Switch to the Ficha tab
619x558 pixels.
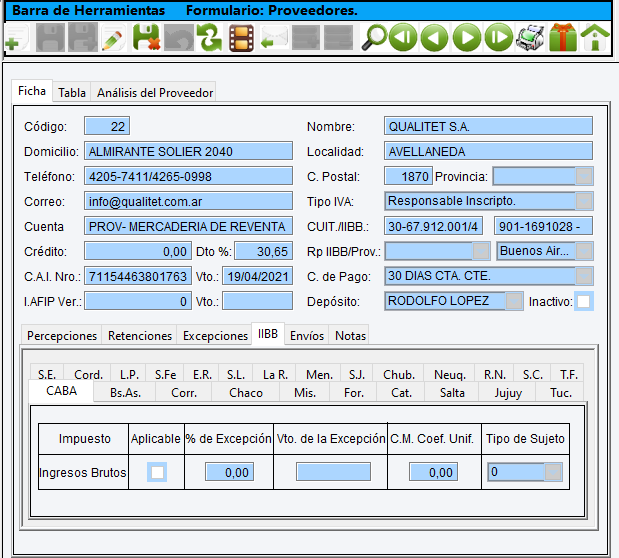[32, 91]
